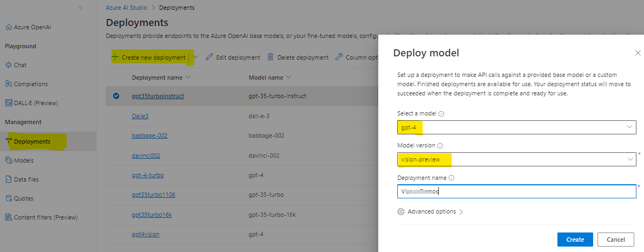
Task: Close the Deploy model dialog with X
Action: click(x=638, y=53)
